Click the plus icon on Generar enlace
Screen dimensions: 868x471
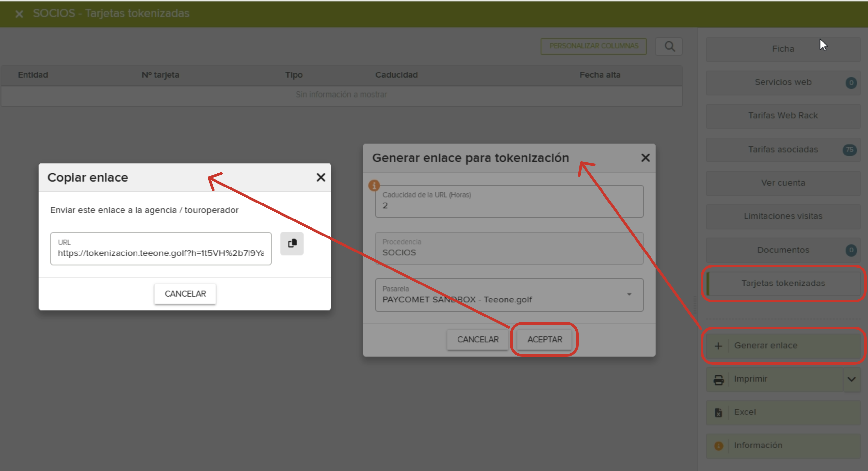[718, 346]
